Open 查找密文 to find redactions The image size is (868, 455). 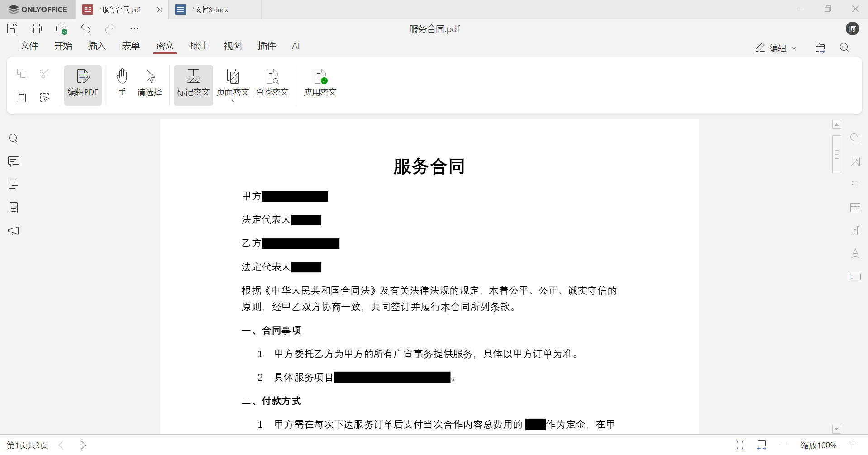pos(272,84)
